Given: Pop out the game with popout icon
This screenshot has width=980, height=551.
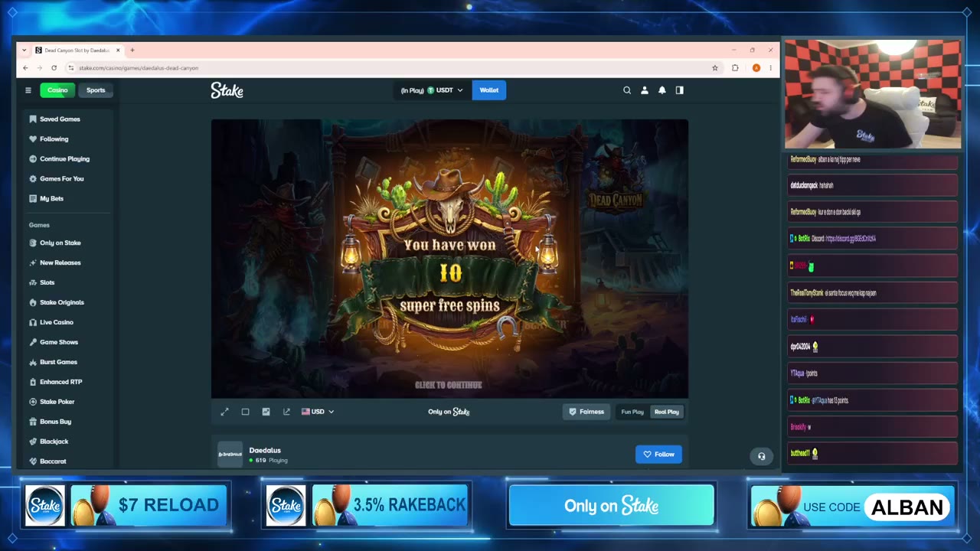Looking at the screenshot, I should click(x=286, y=412).
